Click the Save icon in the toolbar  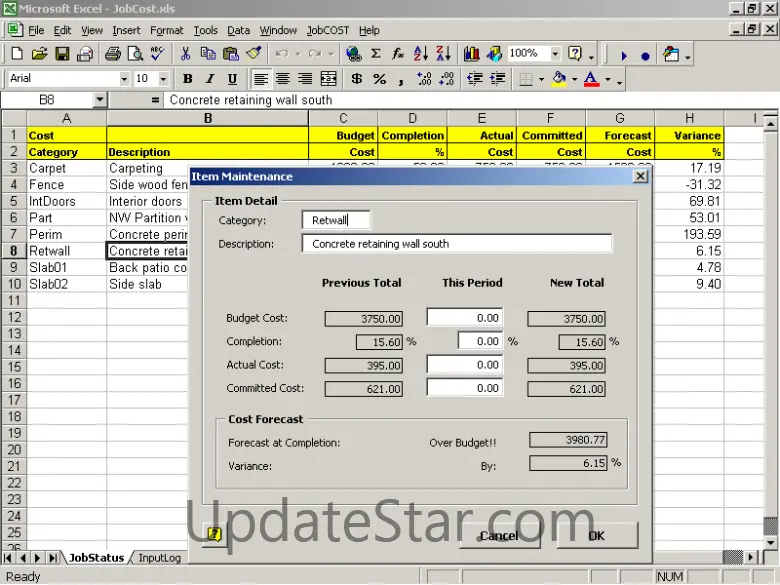[x=62, y=54]
